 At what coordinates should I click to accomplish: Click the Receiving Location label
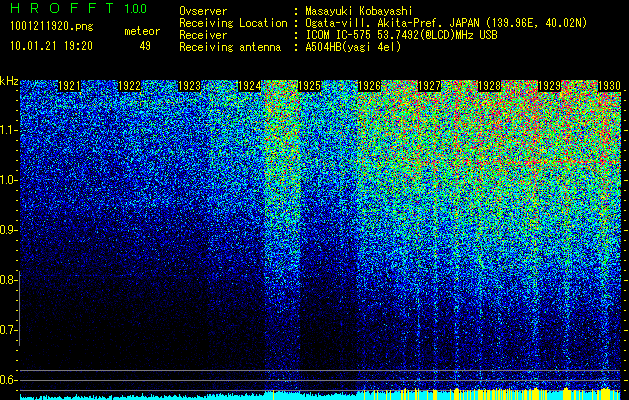click(x=233, y=23)
